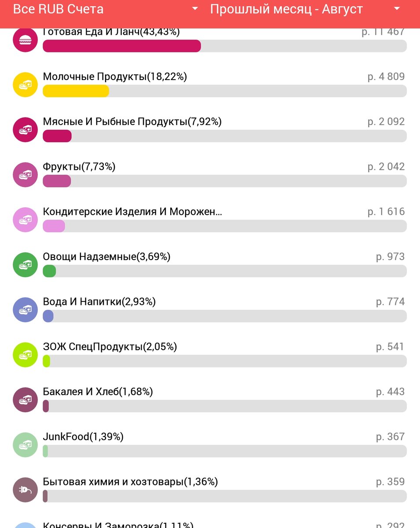Tap the purple Фрукты category icon

click(x=26, y=175)
